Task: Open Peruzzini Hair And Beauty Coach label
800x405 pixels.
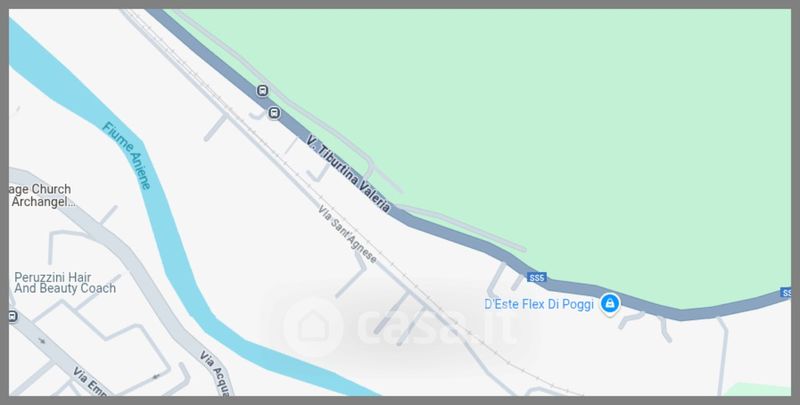Action: coord(65,283)
